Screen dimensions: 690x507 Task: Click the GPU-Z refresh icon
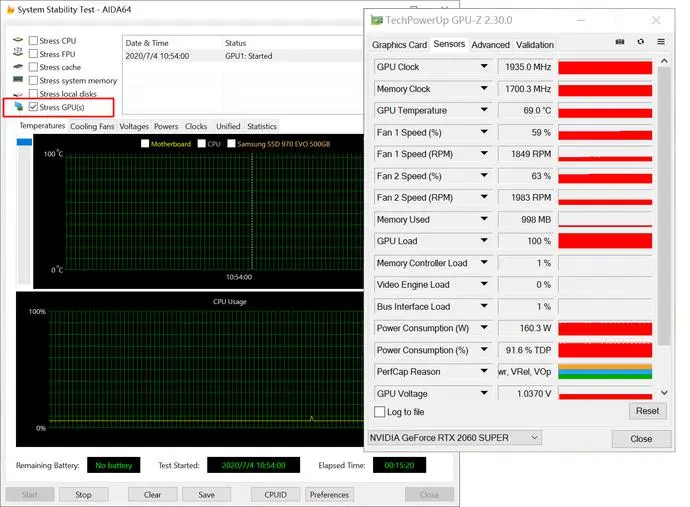(640, 42)
